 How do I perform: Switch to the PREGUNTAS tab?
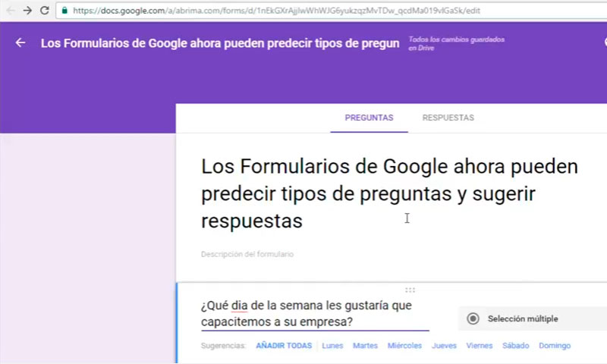[369, 118]
